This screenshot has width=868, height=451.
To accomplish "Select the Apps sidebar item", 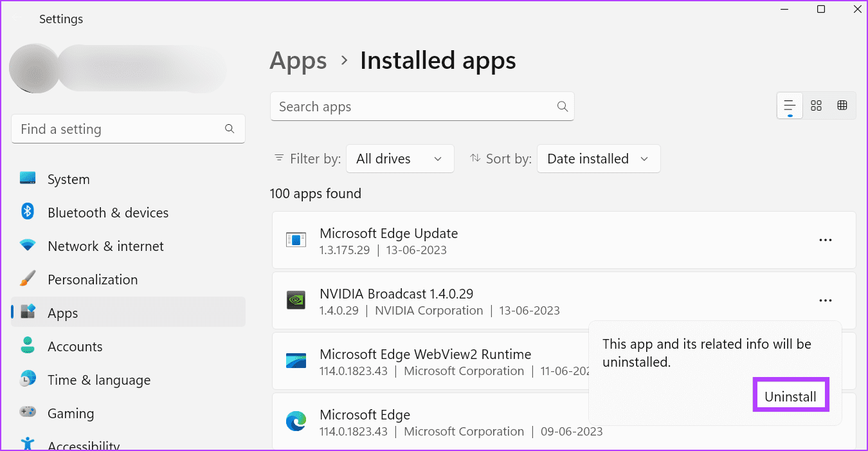I will coord(129,313).
